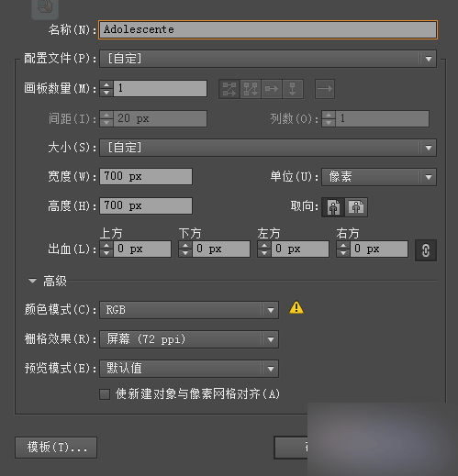Increase the artboard count stepper
Image resolution: width=458 pixels, height=476 pixels.
pos(106,85)
